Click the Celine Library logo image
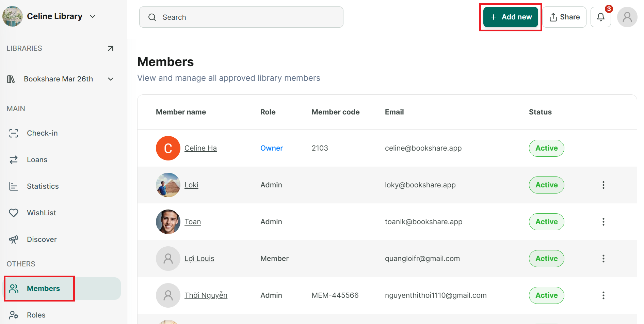Screen dimensions: 644x324 pos(13,16)
